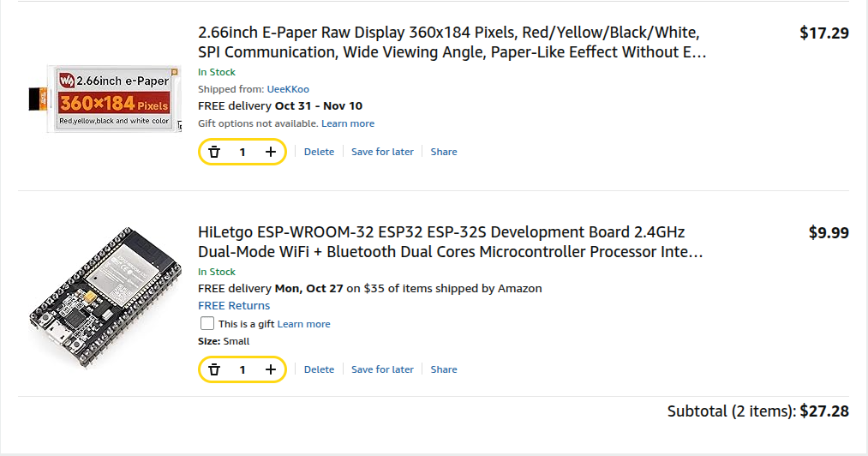
Task: Click trash icon for E-Paper display quantity
Action: tap(214, 152)
